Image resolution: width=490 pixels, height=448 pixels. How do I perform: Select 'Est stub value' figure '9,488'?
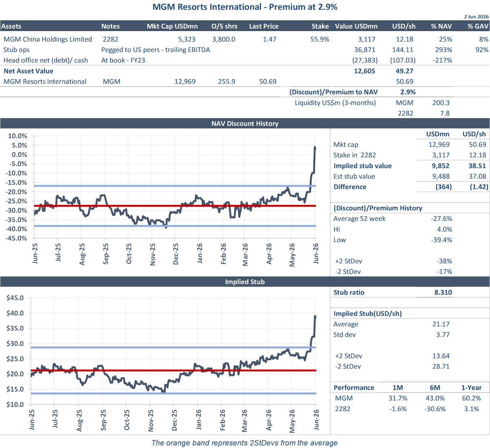(441, 176)
